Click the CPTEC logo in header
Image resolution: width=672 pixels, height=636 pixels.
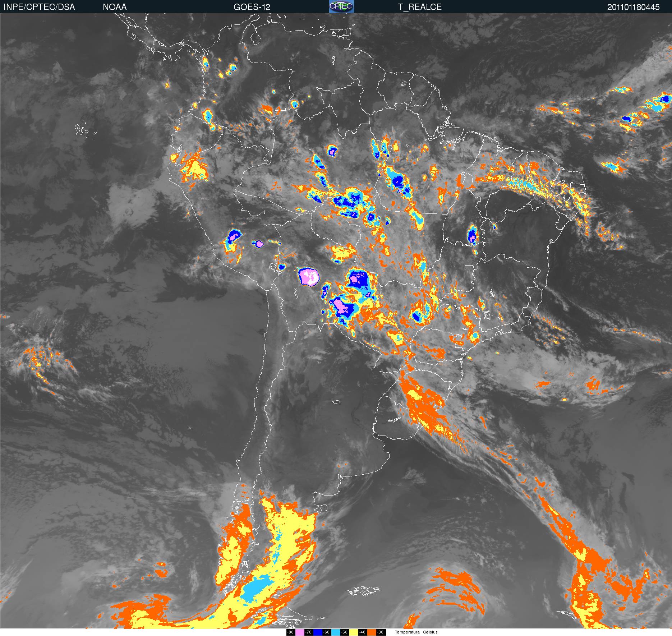[x=341, y=6]
